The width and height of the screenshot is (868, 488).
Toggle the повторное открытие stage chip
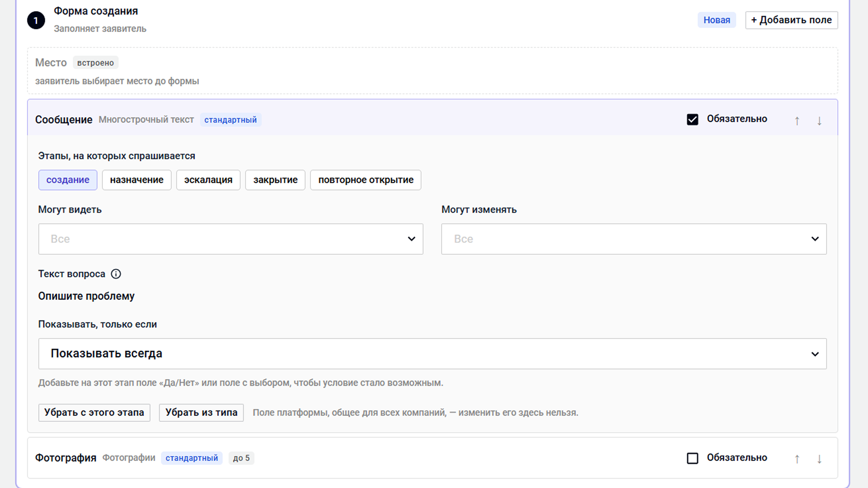(366, 180)
